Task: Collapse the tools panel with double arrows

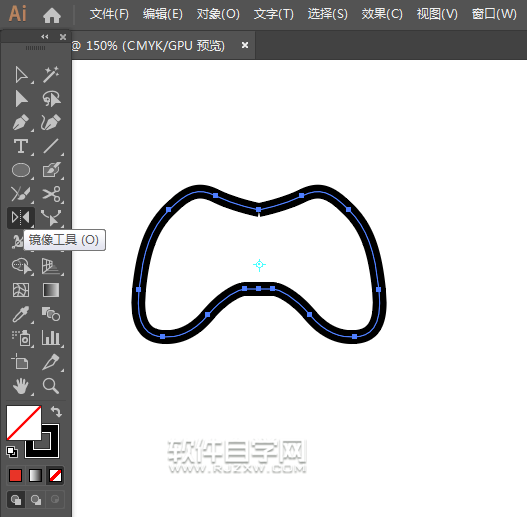Action: 45,37
